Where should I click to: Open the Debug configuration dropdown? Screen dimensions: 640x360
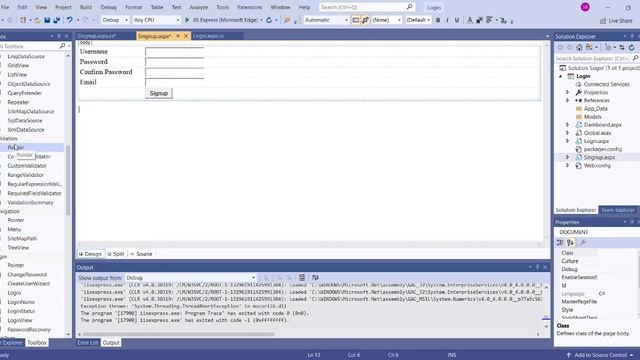[x=115, y=20]
